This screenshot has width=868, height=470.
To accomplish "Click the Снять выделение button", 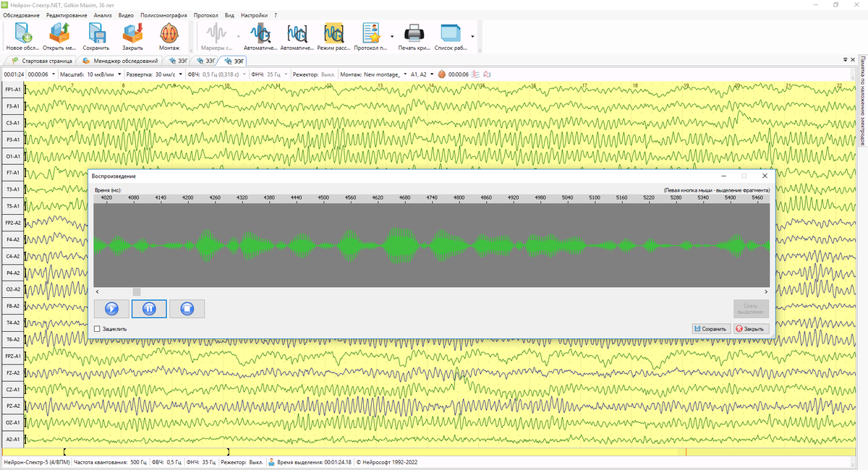I will coord(752,309).
